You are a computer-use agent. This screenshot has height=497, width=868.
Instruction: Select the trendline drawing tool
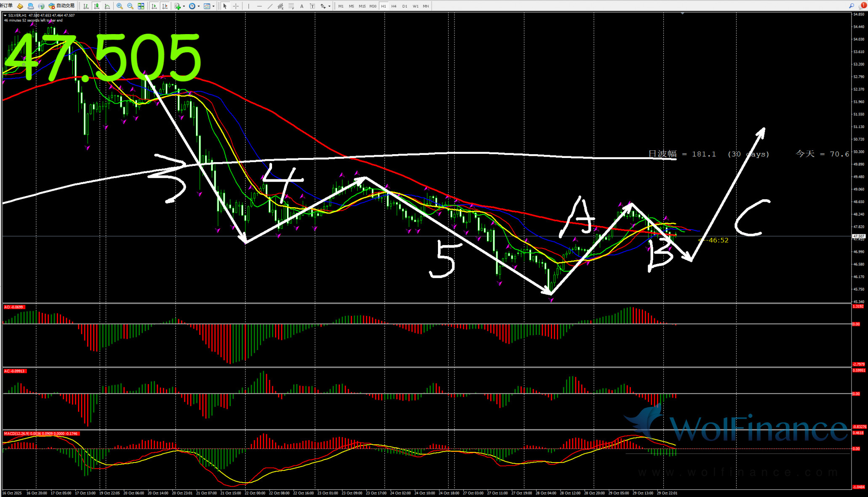click(270, 6)
